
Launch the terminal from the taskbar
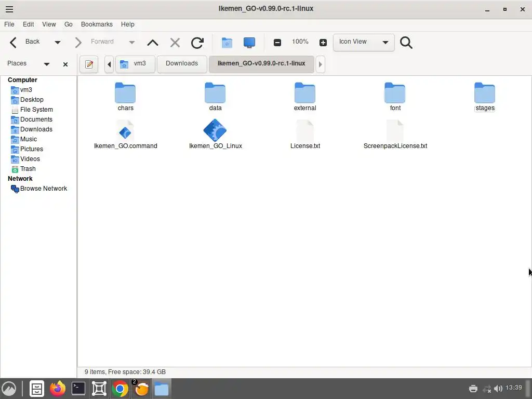tap(78, 389)
